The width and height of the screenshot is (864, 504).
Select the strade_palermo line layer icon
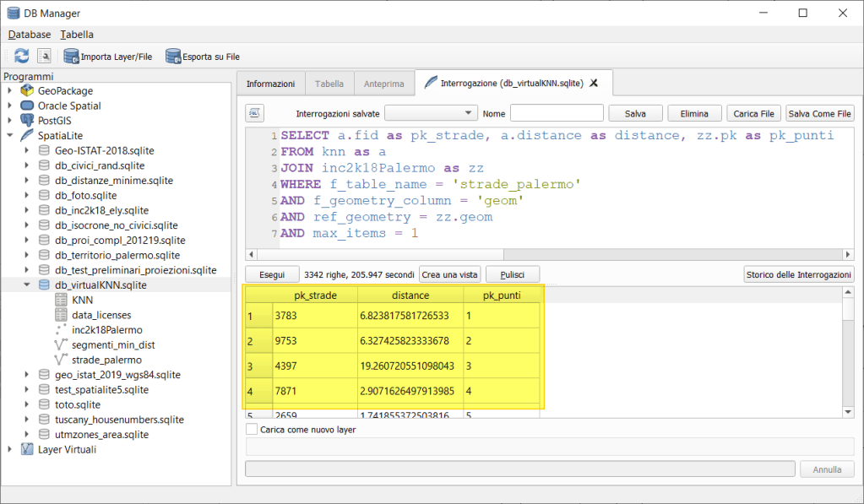point(61,360)
